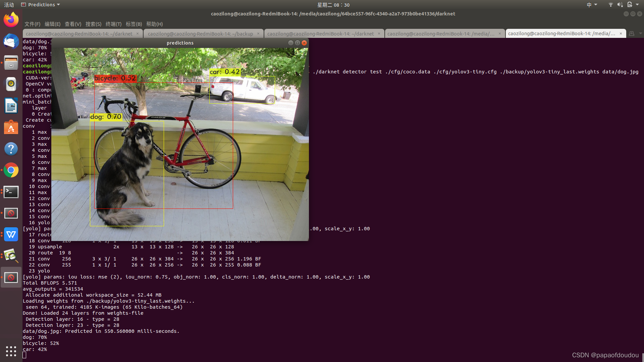
Task: Open Rhythmbox music player in dock
Action: [11, 84]
